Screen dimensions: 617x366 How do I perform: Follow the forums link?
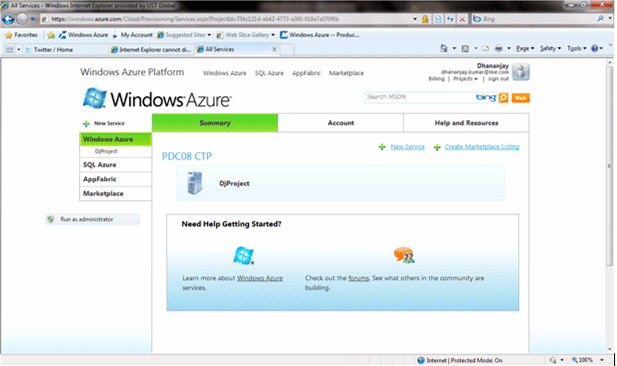click(x=358, y=278)
